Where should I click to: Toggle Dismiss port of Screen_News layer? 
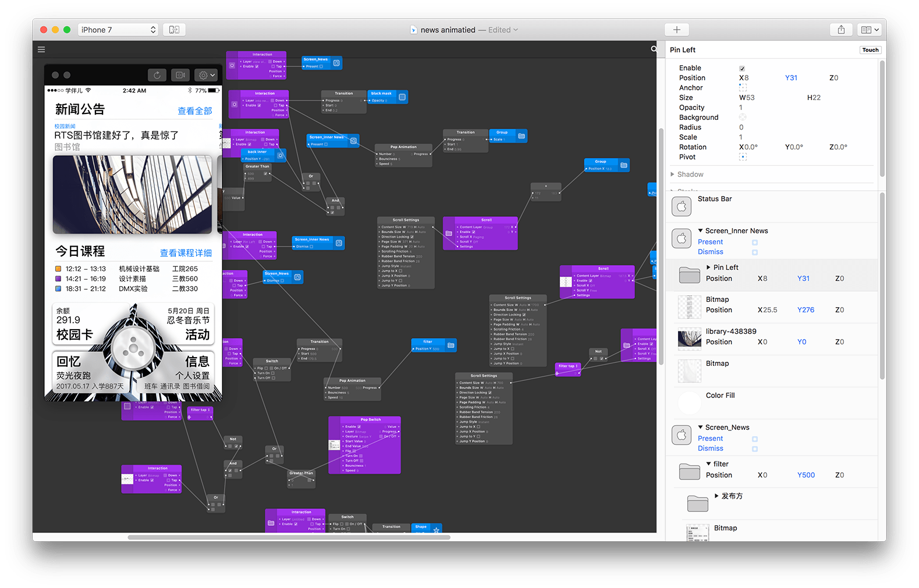(755, 449)
